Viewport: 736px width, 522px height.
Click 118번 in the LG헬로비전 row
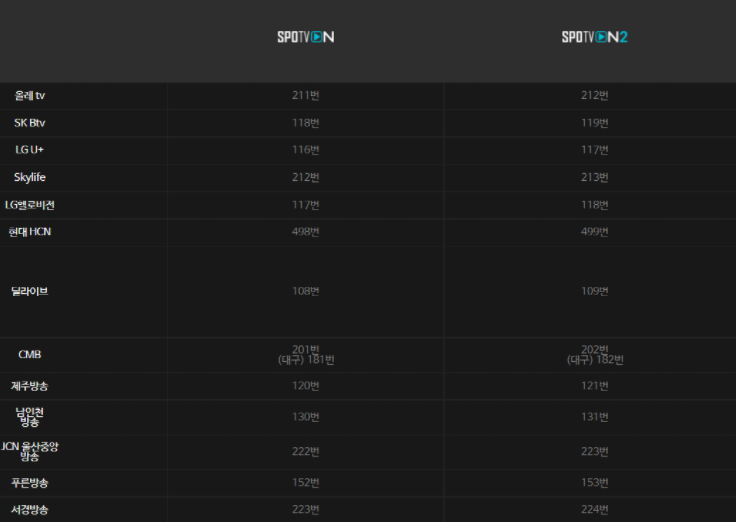(x=594, y=205)
